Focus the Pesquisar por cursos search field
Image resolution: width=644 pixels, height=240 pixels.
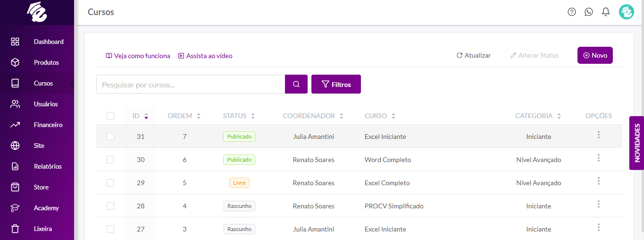(191, 84)
